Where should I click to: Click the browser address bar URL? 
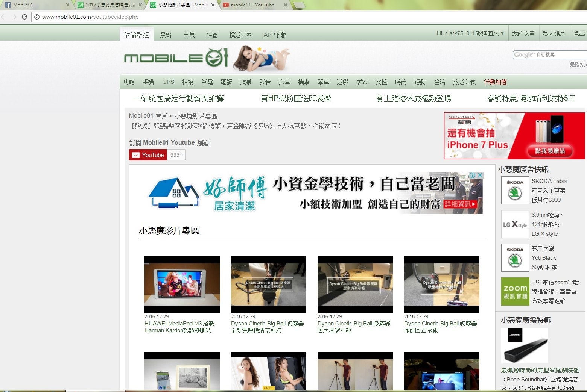(90, 17)
